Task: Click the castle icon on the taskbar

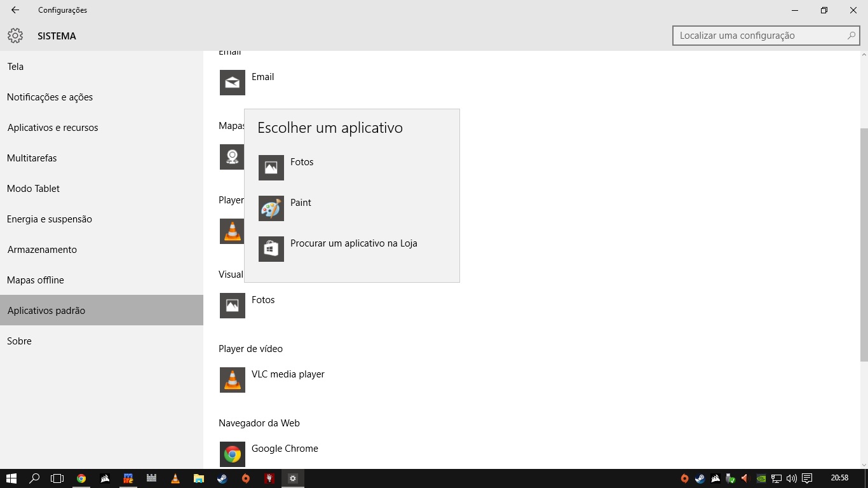Action: [x=152, y=478]
